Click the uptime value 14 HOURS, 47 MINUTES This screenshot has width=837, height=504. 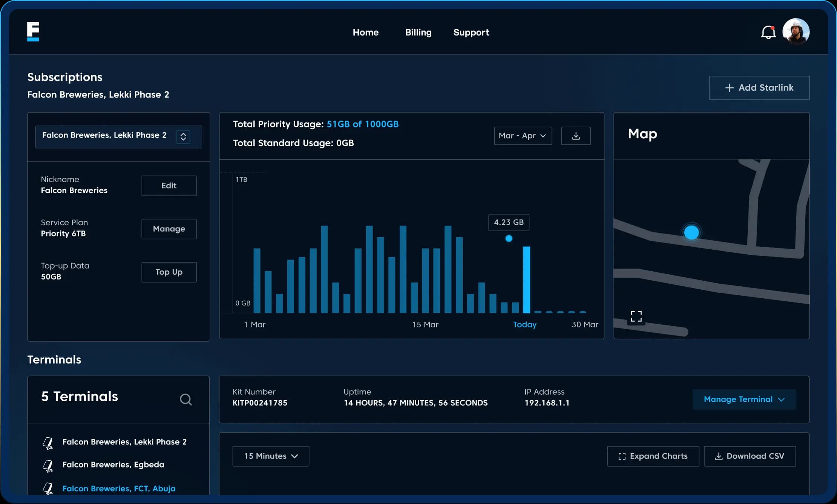click(415, 403)
